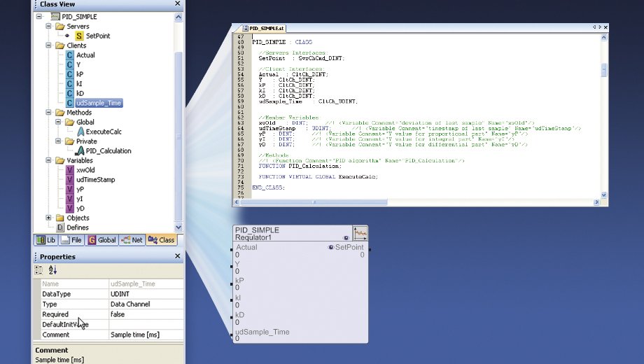Click the yD variable V icon

[70, 209]
